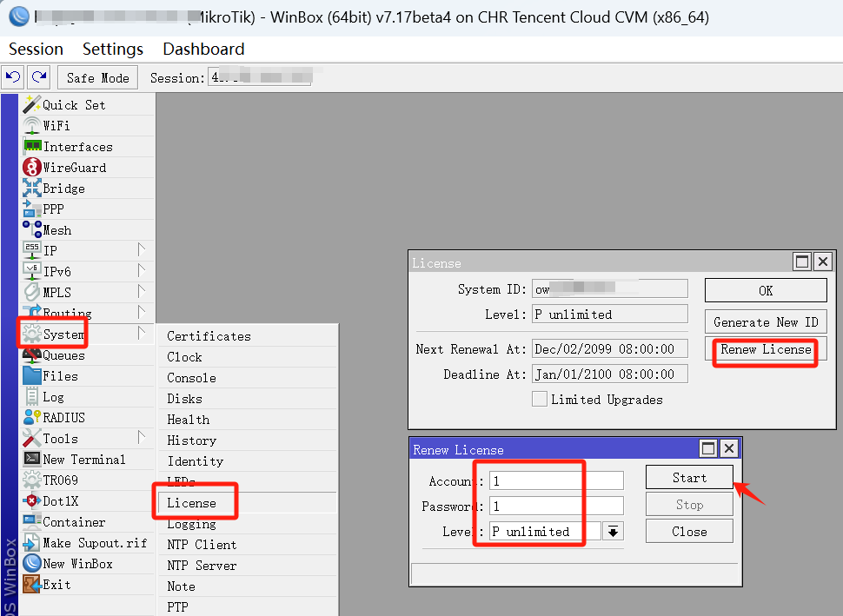Click the Redo arrow icon
843x616 pixels.
[x=39, y=77]
